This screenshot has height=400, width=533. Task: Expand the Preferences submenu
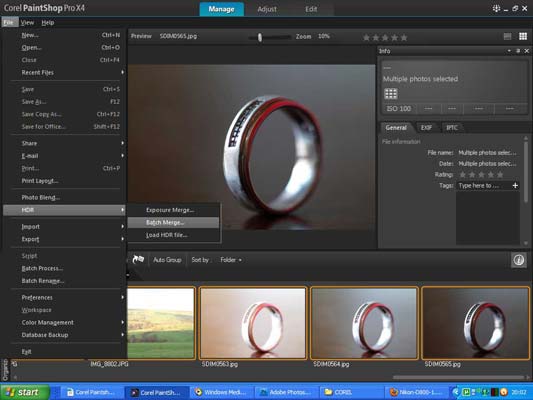[x=65, y=297]
